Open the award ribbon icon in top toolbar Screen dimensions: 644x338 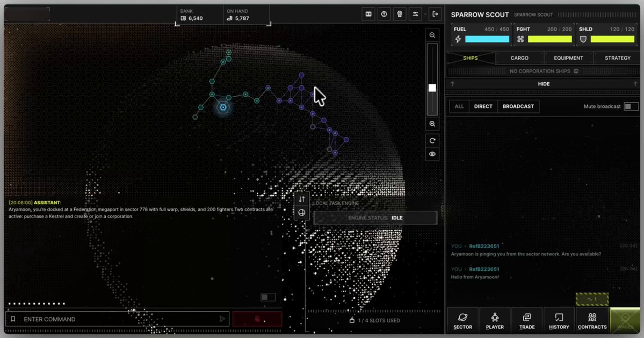[400, 14]
